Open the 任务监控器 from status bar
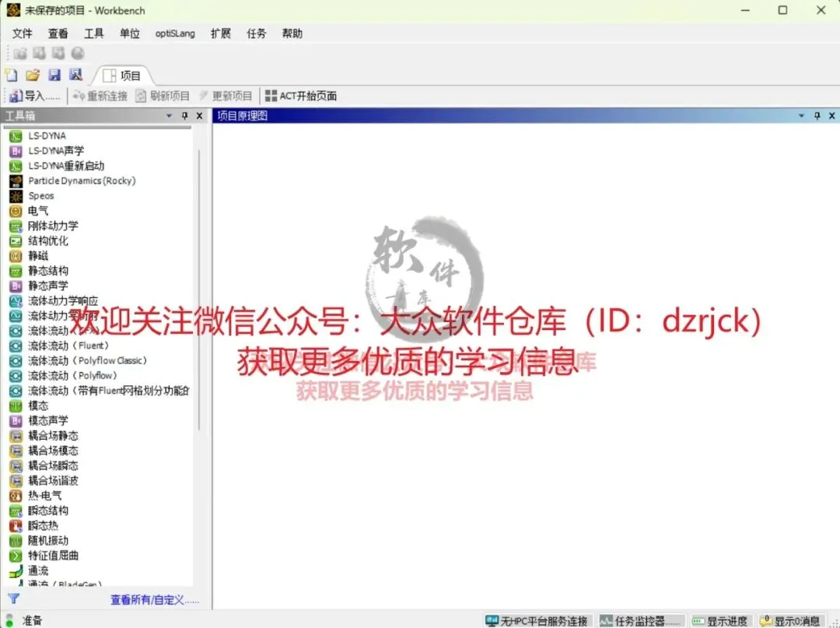The height and width of the screenshot is (628, 840). tap(641, 621)
